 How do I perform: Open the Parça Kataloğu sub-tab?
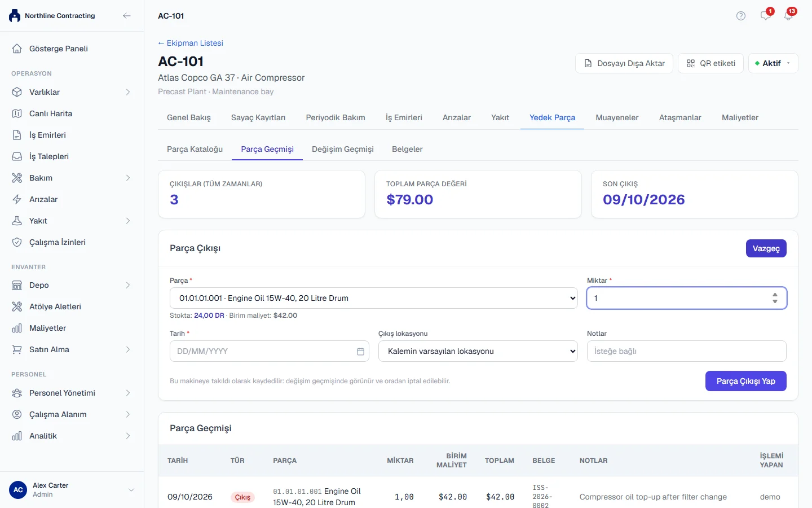coord(195,149)
